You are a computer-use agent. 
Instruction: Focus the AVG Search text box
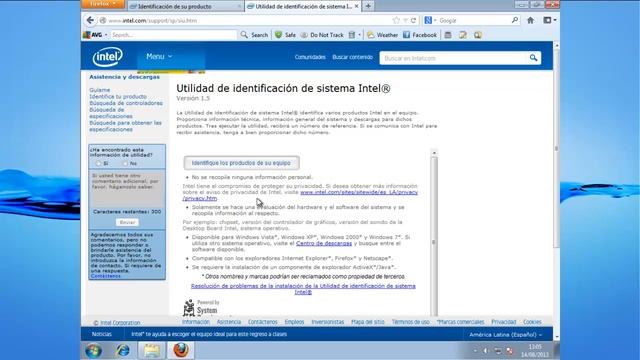(x=173, y=35)
